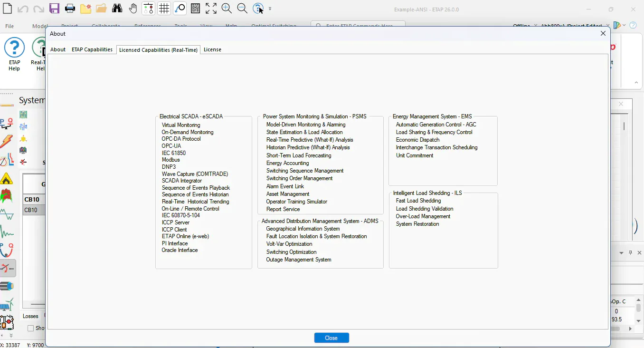
Task: Select the solar and wind turbine mode icon
Action: 7,305
